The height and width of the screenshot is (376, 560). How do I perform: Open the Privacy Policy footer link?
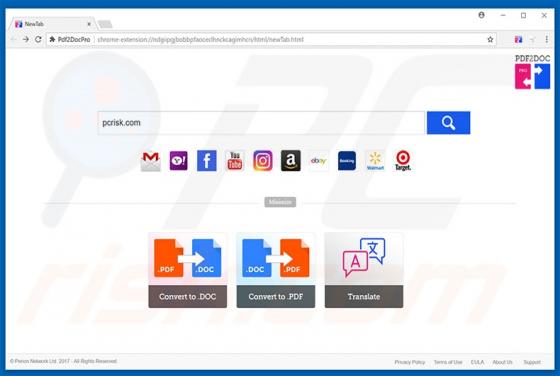click(410, 362)
